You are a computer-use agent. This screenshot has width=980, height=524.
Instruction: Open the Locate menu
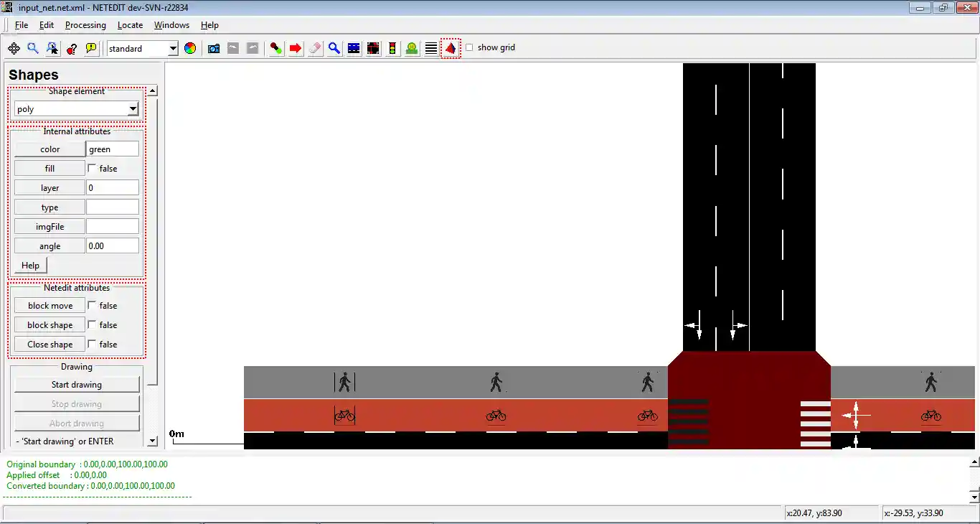(130, 25)
